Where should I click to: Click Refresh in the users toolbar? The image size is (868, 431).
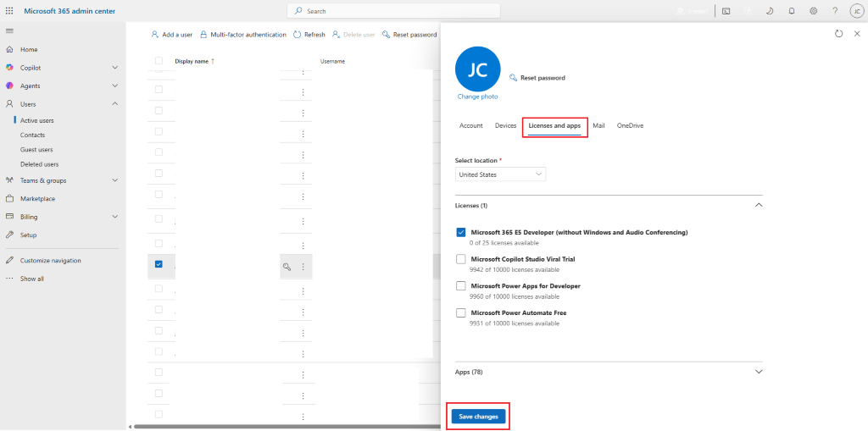click(309, 35)
